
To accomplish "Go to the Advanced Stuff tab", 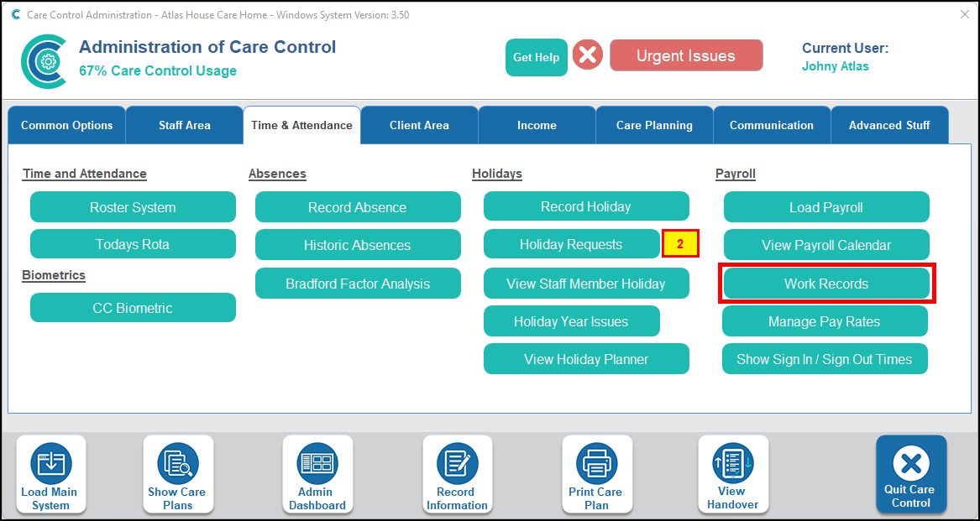I will coord(889,126).
